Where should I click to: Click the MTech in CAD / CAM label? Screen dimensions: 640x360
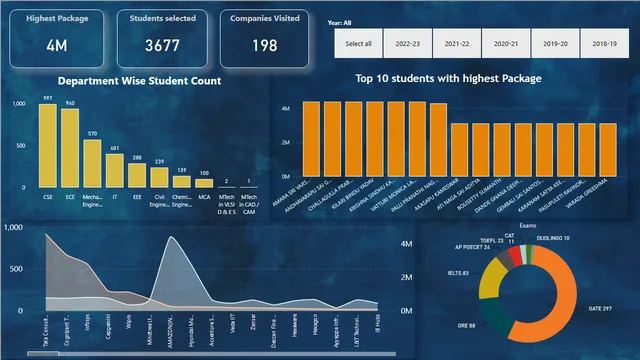click(x=249, y=204)
